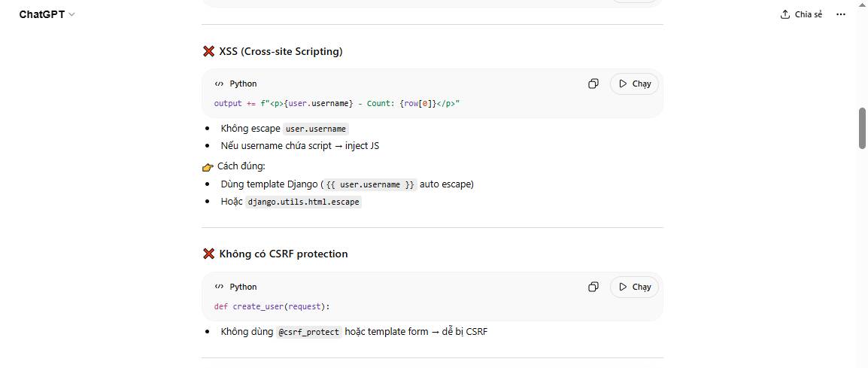
Task: Click the Chia sẻ share button
Action: pos(802,14)
